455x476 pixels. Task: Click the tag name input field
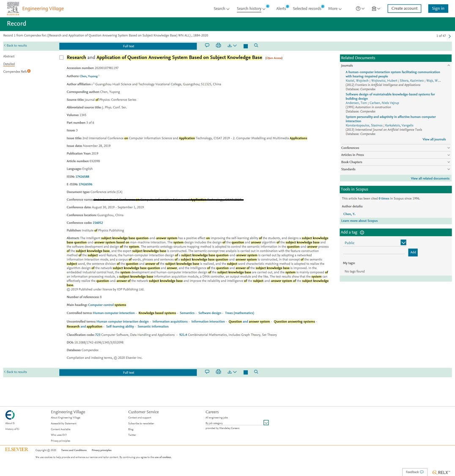(x=374, y=251)
